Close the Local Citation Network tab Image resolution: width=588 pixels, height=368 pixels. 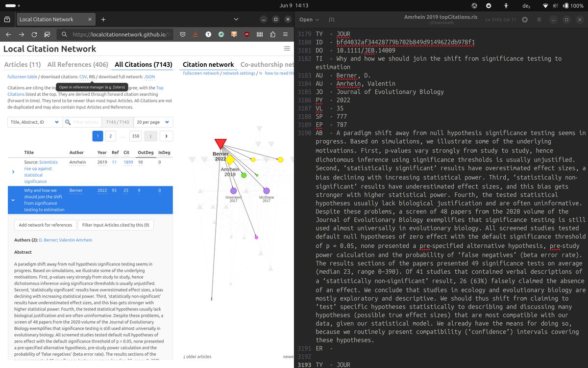coord(90,20)
